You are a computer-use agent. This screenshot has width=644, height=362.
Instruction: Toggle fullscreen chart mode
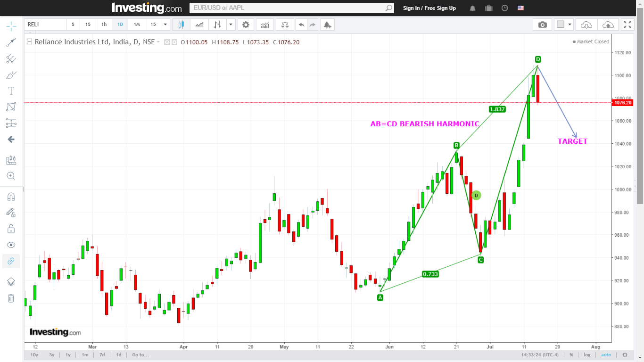click(627, 25)
